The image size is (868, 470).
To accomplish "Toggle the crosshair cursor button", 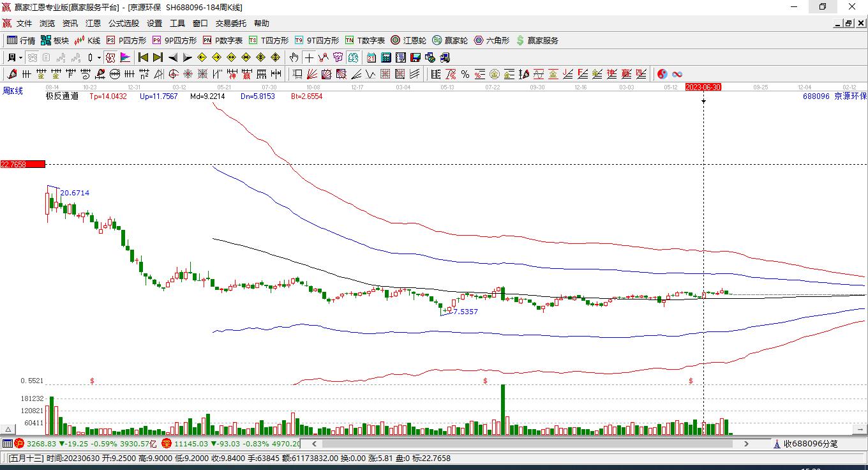I will 309,57.
